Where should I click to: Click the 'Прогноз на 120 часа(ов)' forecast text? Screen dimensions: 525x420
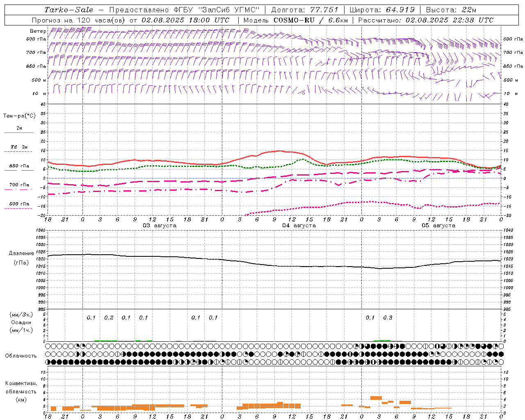coord(79,20)
